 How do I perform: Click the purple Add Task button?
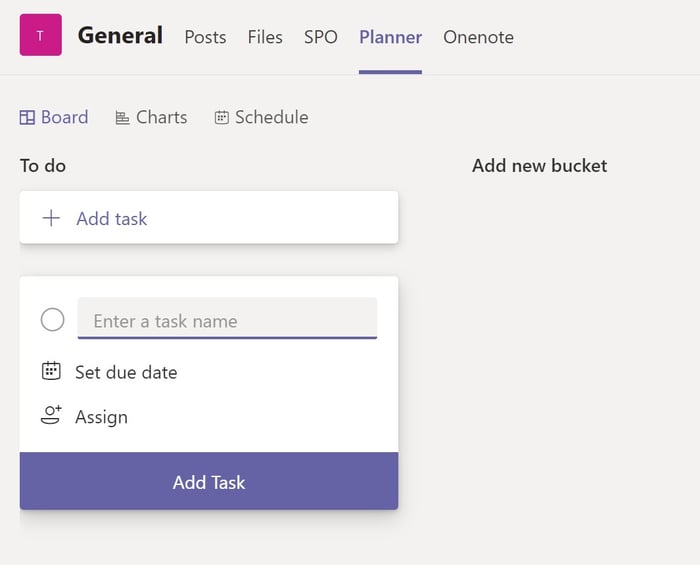209,481
